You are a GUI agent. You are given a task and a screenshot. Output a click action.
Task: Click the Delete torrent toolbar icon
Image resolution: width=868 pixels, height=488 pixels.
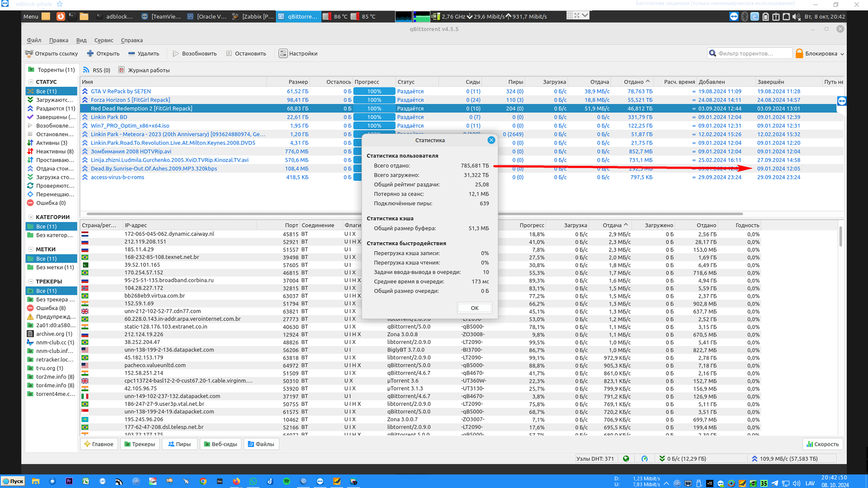point(132,53)
